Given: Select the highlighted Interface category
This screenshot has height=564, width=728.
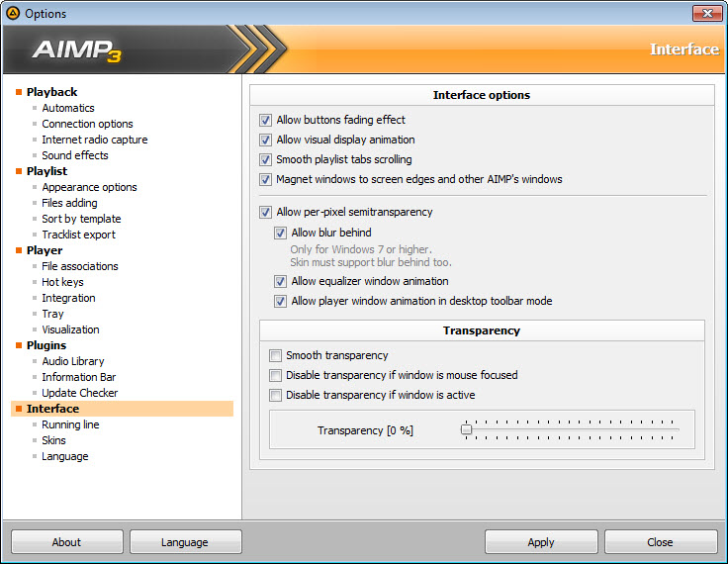Looking at the screenshot, I should tap(122, 409).
